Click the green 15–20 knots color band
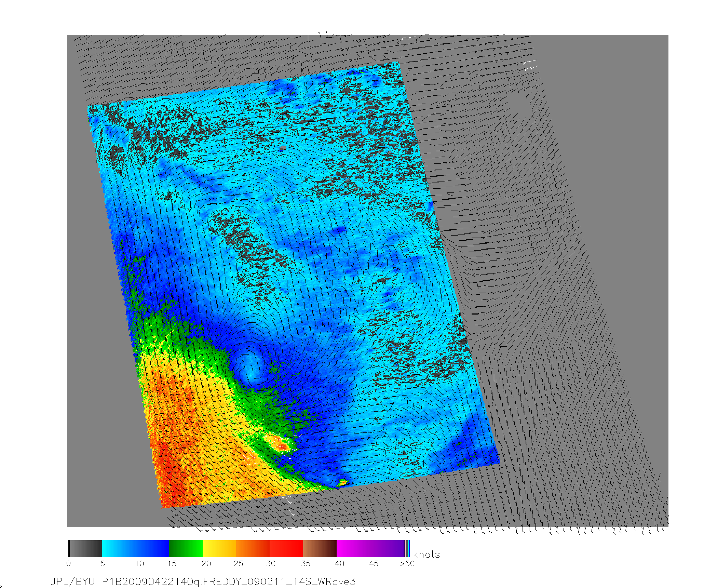 pyautogui.click(x=186, y=549)
